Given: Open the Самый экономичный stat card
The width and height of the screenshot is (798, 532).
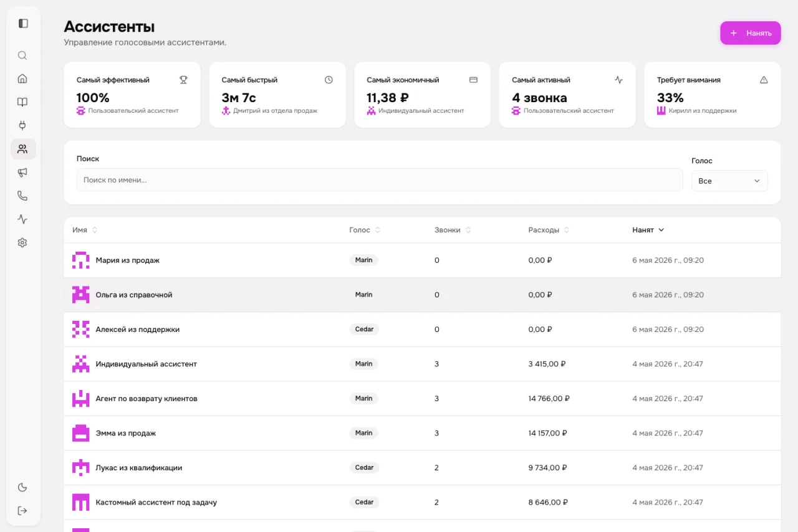Looking at the screenshot, I should pyautogui.click(x=422, y=95).
